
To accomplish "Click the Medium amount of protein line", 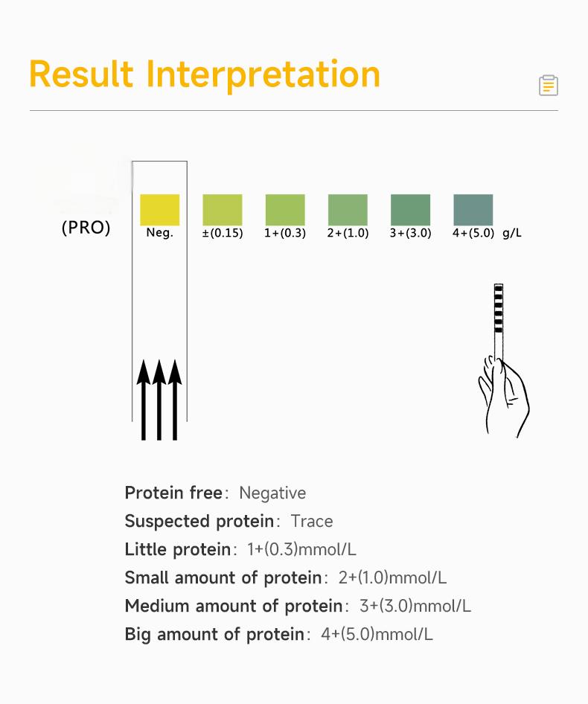I will tap(298, 606).
